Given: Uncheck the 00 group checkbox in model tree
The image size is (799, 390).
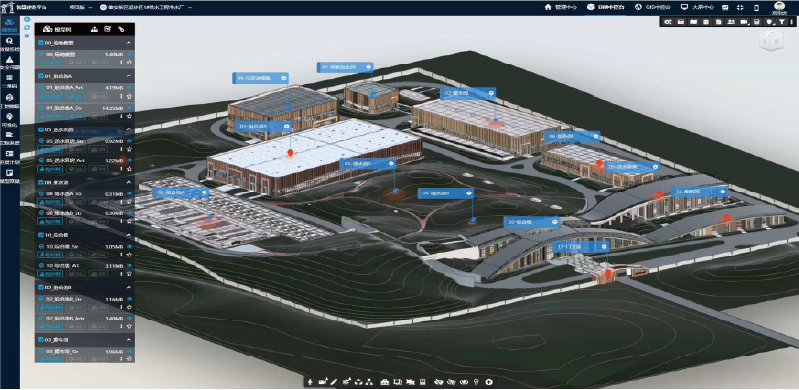Looking at the screenshot, I should [x=41, y=43].
